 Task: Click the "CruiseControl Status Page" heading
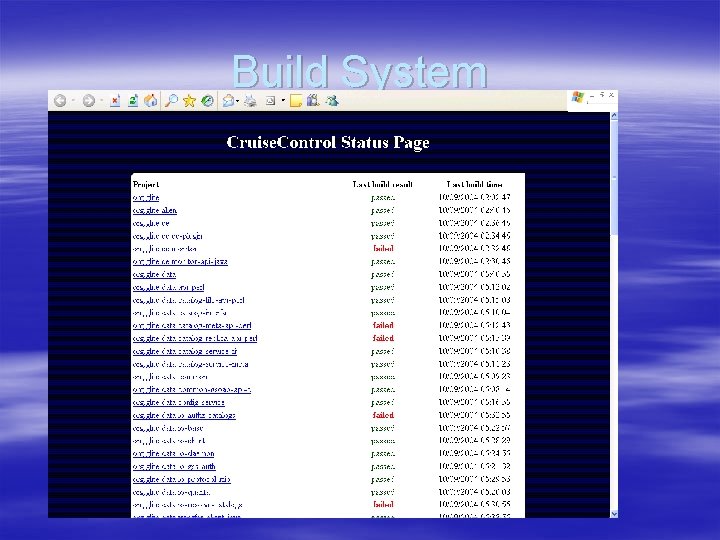pyautogui.click(x=328, y=142)
